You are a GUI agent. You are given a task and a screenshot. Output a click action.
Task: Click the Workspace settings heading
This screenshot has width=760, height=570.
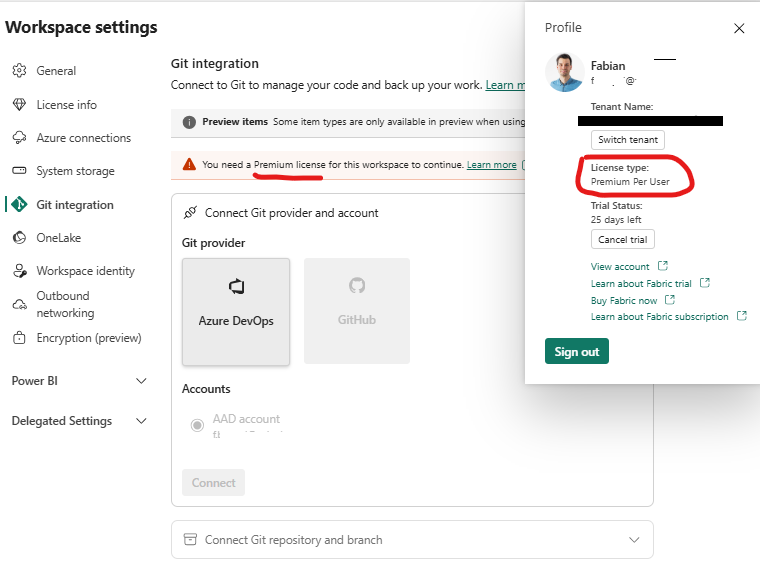pos(81,27)
